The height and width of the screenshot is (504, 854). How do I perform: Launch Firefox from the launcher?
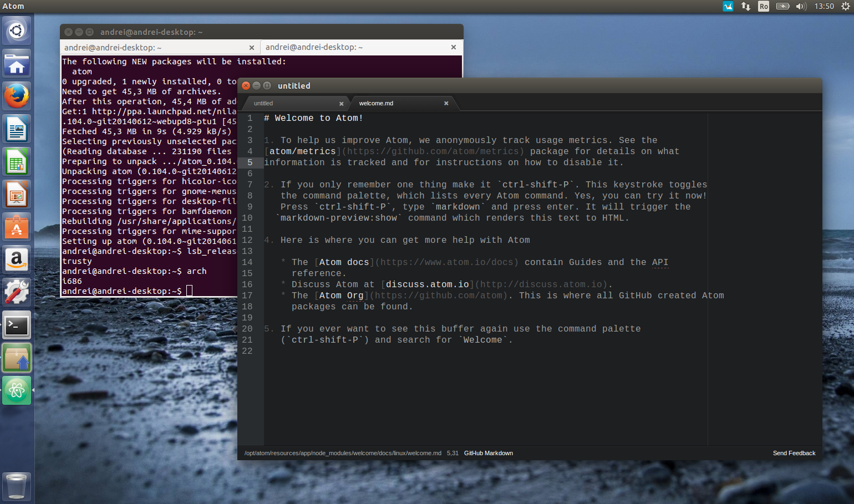click(x=17, y=95)
